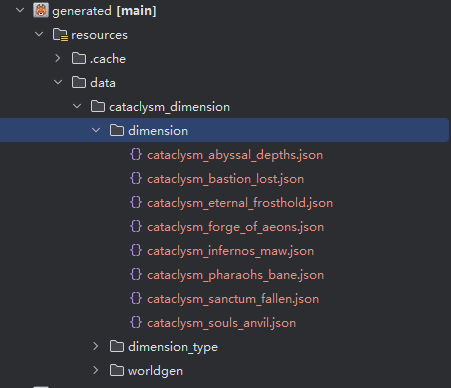Click the generated module icon
451x388 pixels.
tap(41, 10)
